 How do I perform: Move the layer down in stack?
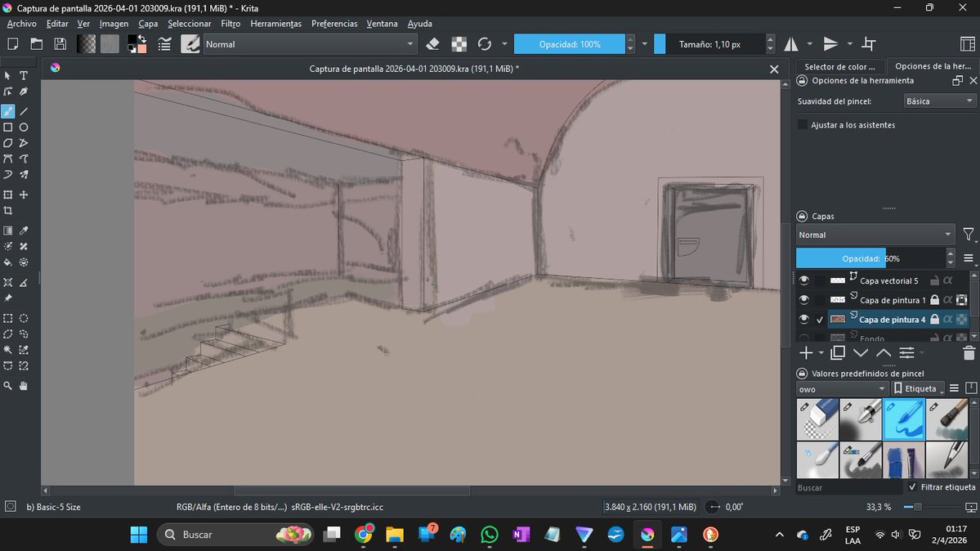(861, 352)
